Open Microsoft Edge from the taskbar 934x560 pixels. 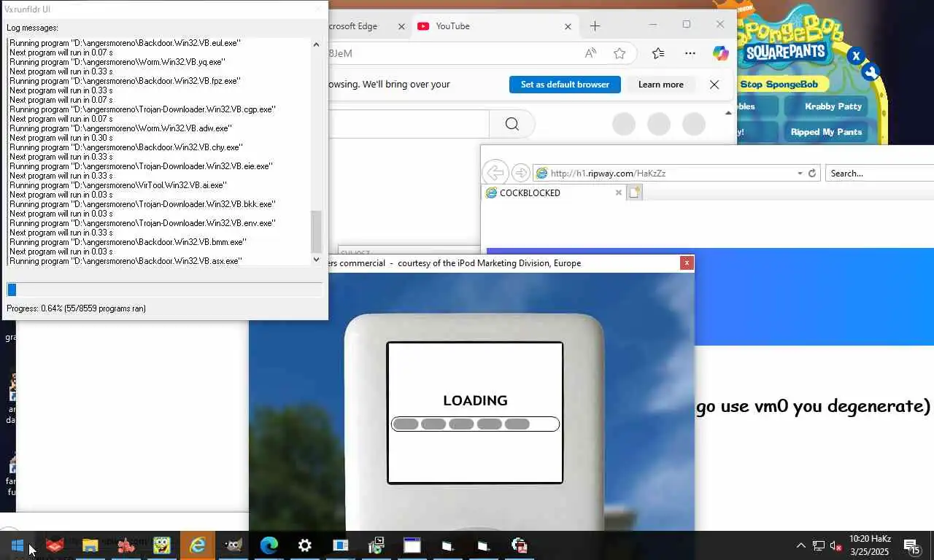click(269, 545)
